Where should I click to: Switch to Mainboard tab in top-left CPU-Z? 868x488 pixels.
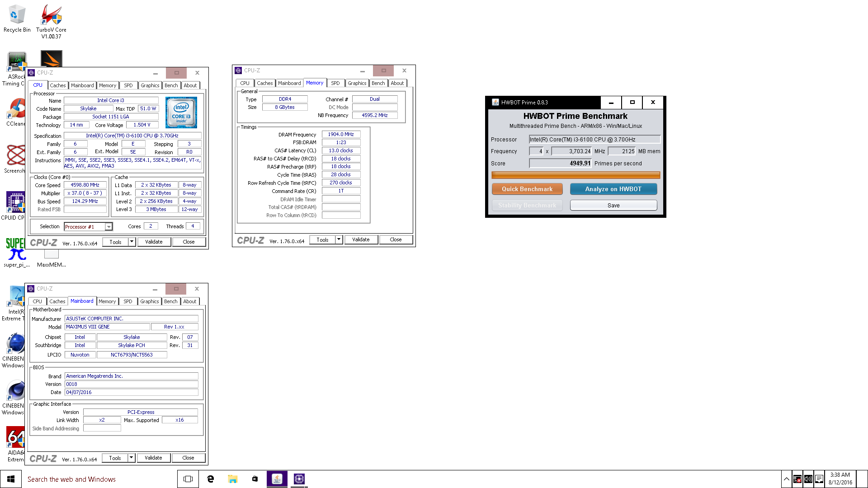pyautogui.click(x=82, y=85)
